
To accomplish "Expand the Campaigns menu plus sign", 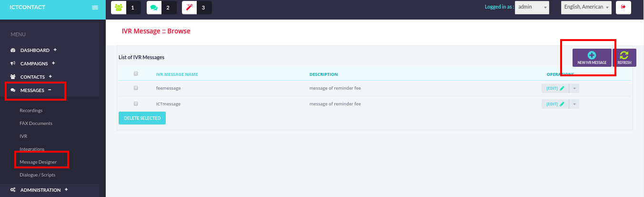I will click(53, 63).
